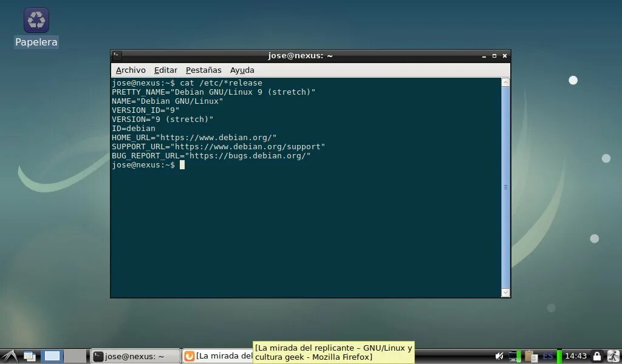The height and width of the screenshot is (364, 622).
Task: Click the 'cat /etc/*release' command text
Action: click(x=221, y=83)
